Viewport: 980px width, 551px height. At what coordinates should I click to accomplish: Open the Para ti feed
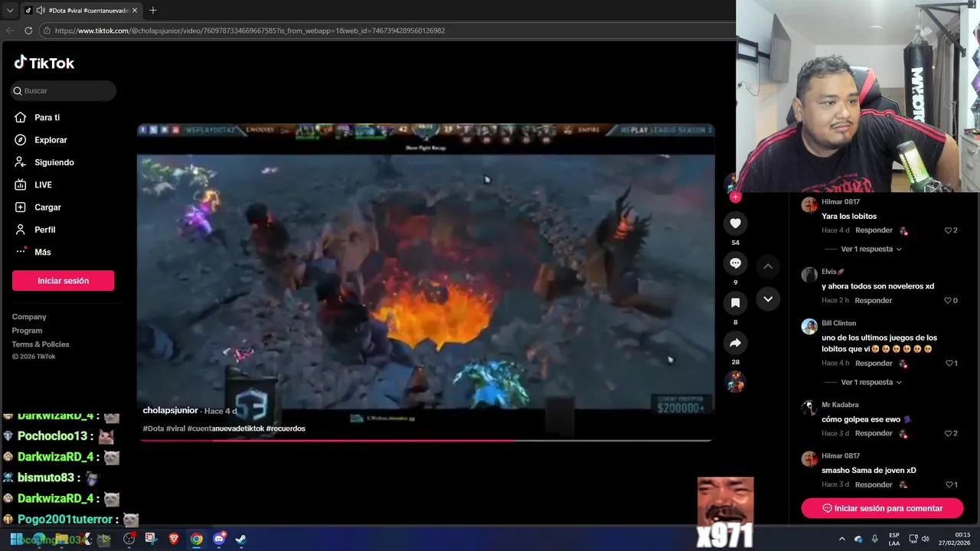37,117
